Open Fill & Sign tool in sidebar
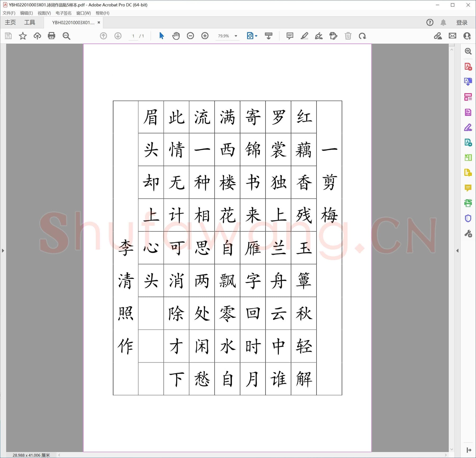Screen dimensions: 476x458 468,128
